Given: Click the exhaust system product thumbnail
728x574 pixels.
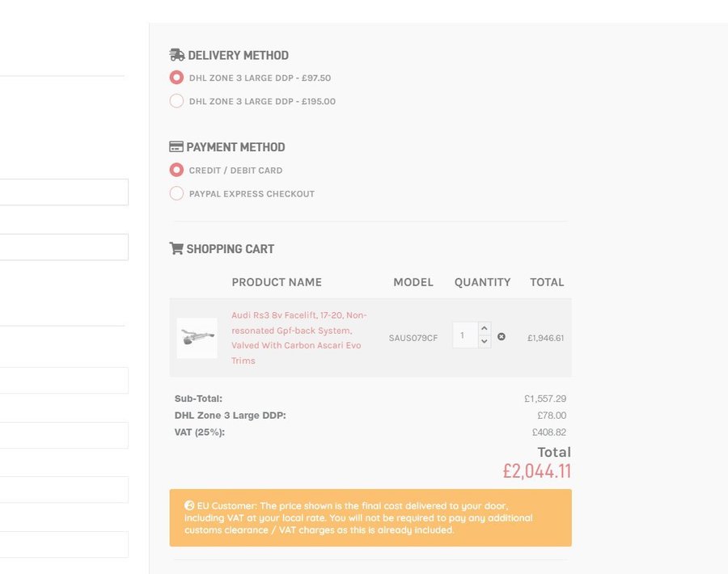Looking at the screenshot, I should tap(197, 338).
